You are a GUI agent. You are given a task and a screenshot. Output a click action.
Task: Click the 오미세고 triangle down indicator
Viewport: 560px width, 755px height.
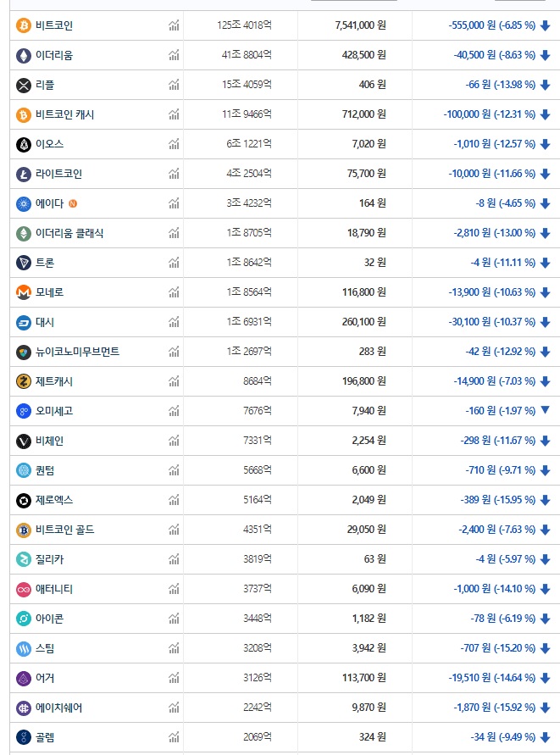(x=545, y=410)
